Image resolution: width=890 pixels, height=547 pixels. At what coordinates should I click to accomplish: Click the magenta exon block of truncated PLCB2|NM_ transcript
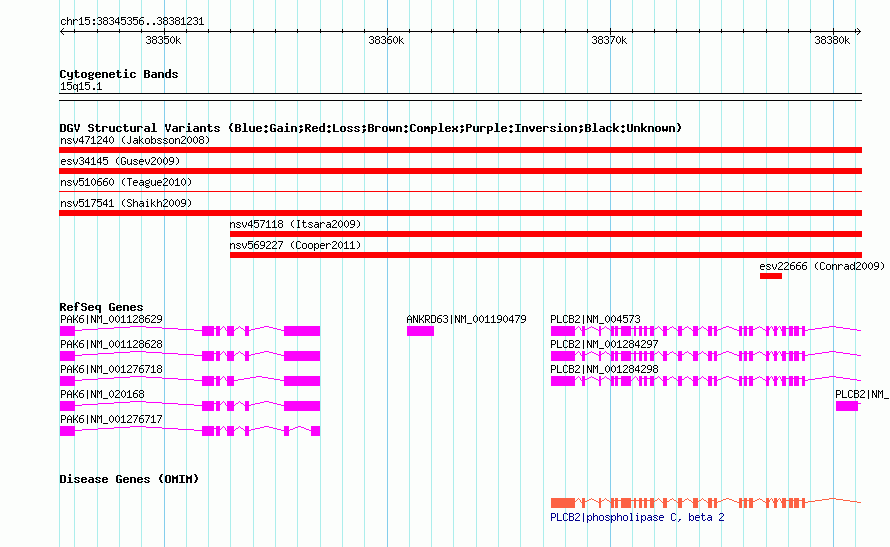(x=847, y=406)
